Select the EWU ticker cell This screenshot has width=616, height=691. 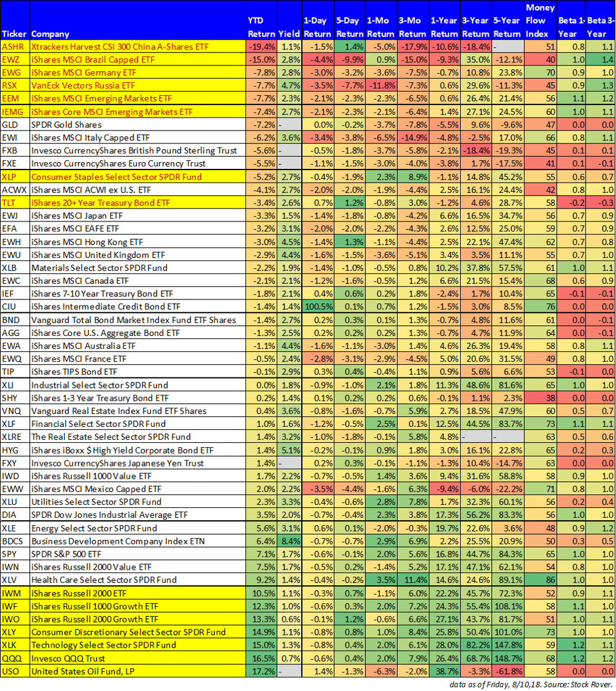(x=15, y=255)
